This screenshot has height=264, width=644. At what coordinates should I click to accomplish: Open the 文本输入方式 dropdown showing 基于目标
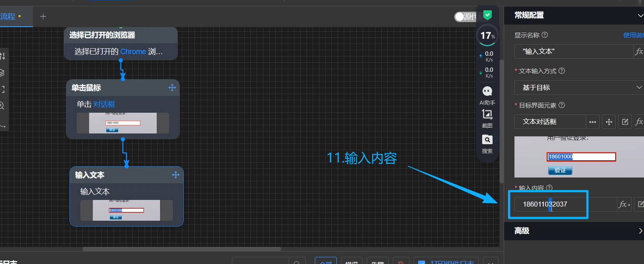[x=579, y=87]
